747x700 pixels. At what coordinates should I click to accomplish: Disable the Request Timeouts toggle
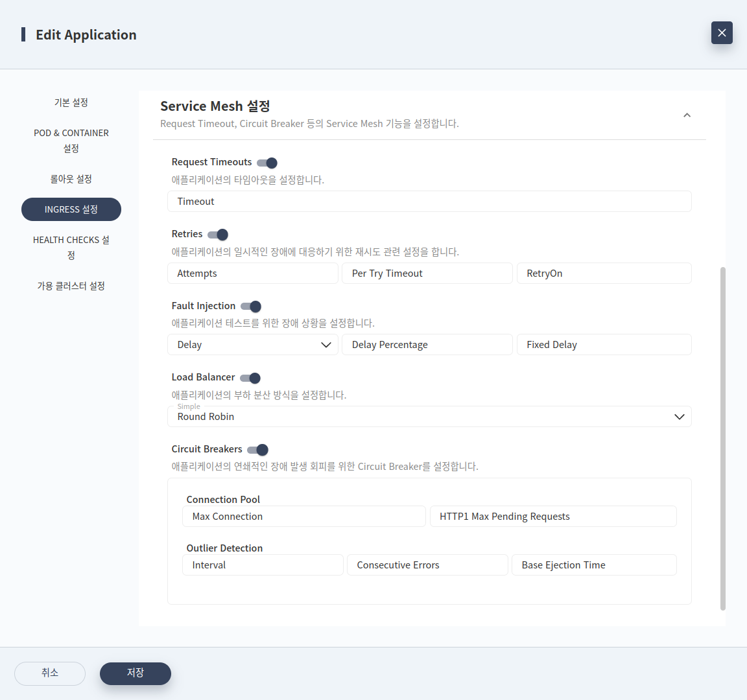click(x=267, y=163)
